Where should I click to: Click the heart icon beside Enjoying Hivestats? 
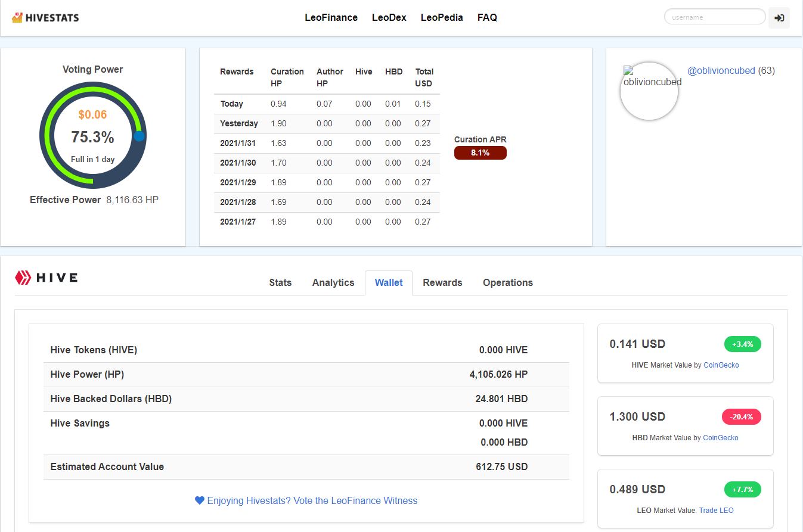(200, 500)
